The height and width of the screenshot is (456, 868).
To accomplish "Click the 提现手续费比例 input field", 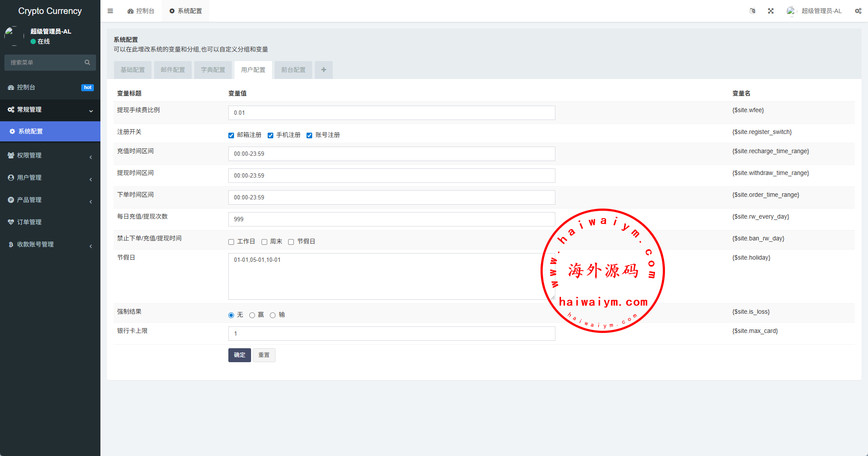I will pos(391,113).
